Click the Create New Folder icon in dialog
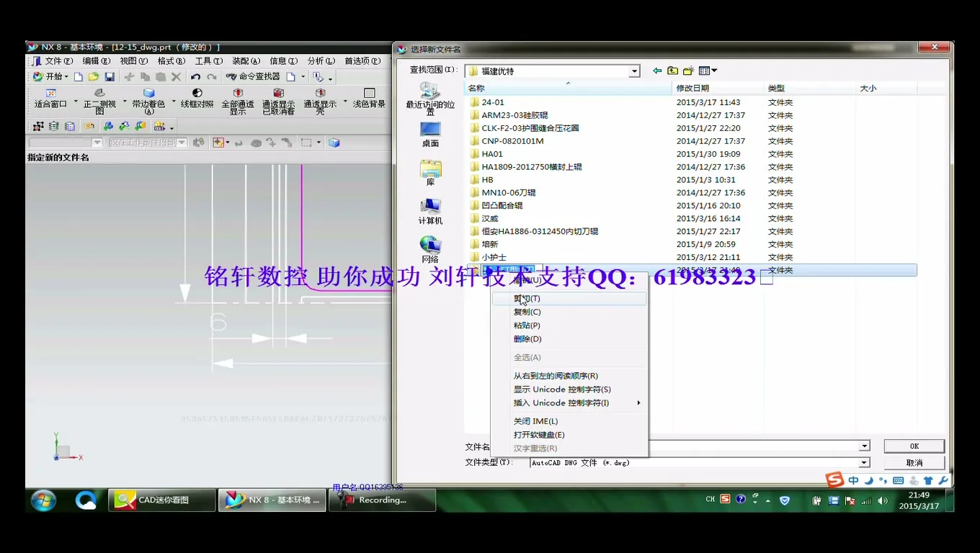Image resolution: width=980 pixels, height=553 pixels. (x=688, y=70)
